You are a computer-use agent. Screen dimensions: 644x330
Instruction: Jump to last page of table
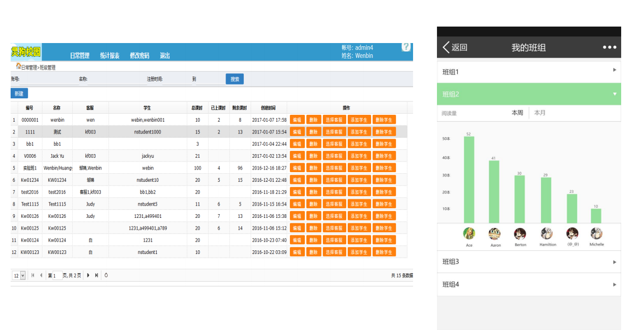[97, 275]
